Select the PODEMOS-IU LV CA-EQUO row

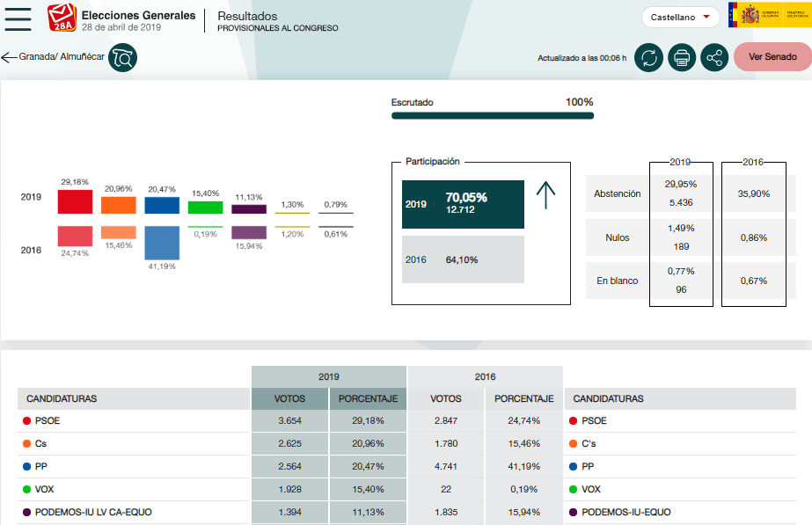click(132, 512)
